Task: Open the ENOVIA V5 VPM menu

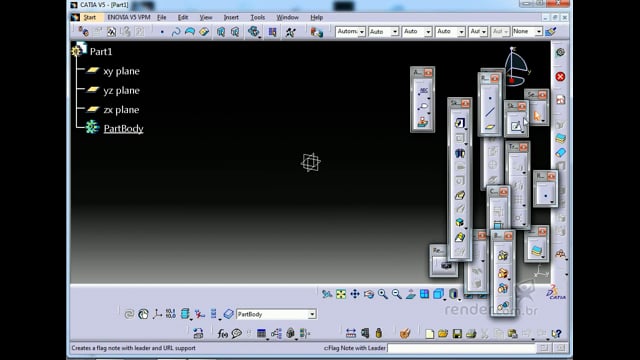Action: pyautogui.click(x=129, y=17)
